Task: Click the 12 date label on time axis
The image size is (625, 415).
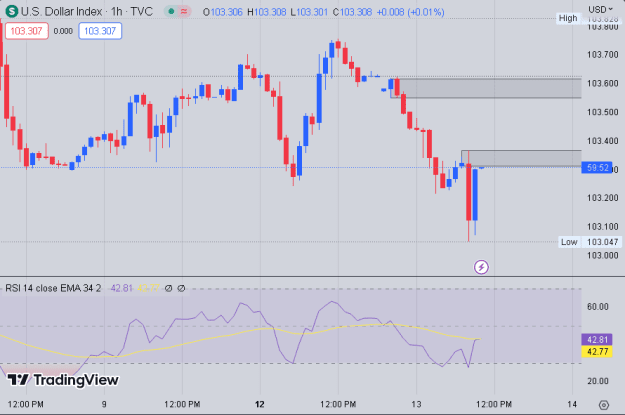Action: (x=259, y=404)
